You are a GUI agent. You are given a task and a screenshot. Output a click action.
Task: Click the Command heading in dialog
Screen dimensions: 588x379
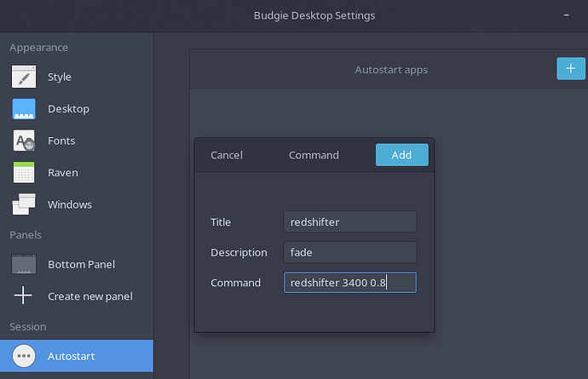314,155
